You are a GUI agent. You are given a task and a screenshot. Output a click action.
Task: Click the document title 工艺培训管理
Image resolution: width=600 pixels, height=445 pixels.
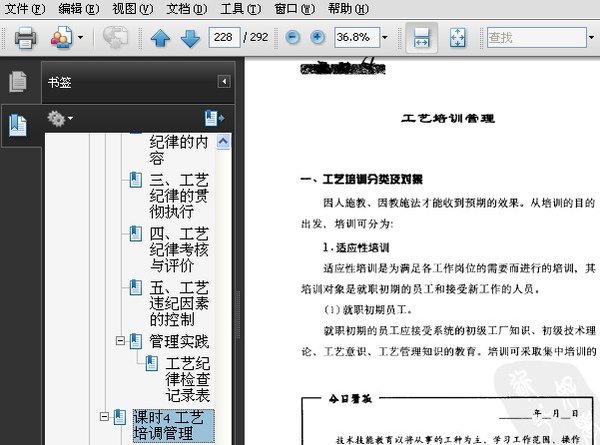(x=448, y=118)
